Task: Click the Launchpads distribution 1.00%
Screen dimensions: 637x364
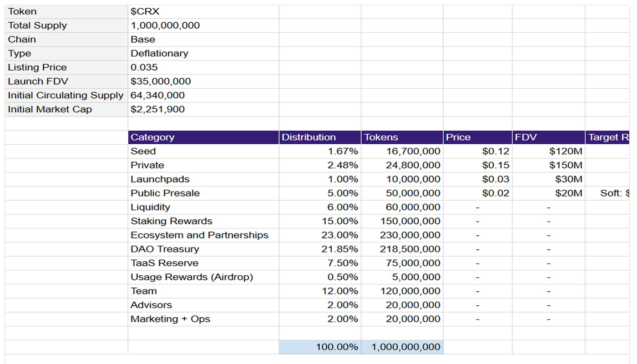Action: [x=320, y=179]
